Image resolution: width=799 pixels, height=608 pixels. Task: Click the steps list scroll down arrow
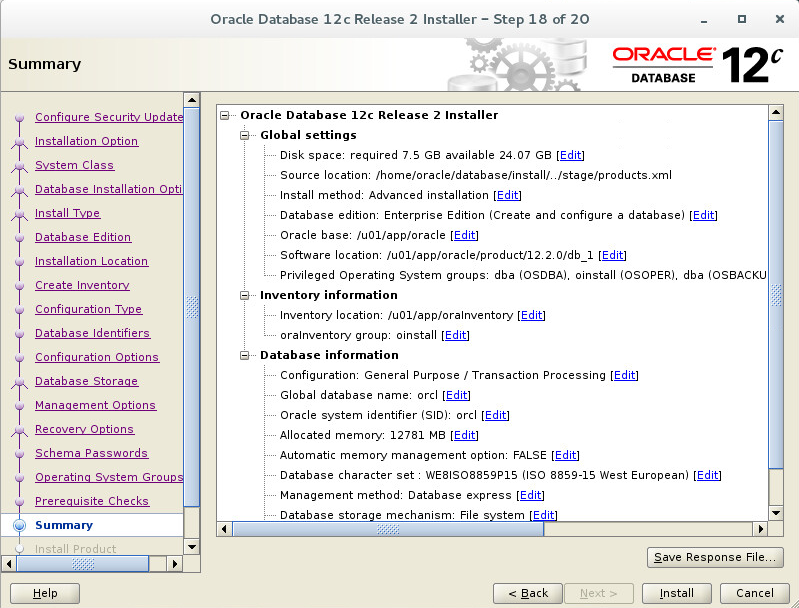pyautogui.click(x=192, y=547)
